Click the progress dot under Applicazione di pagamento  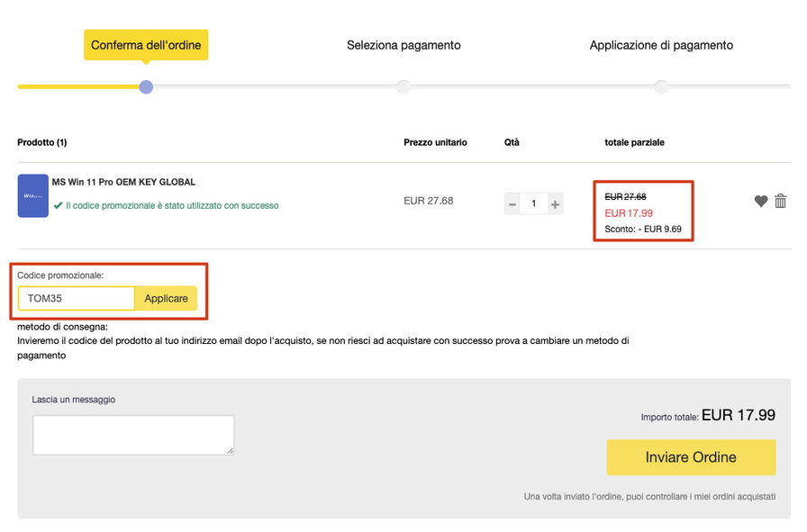point(661,86)
